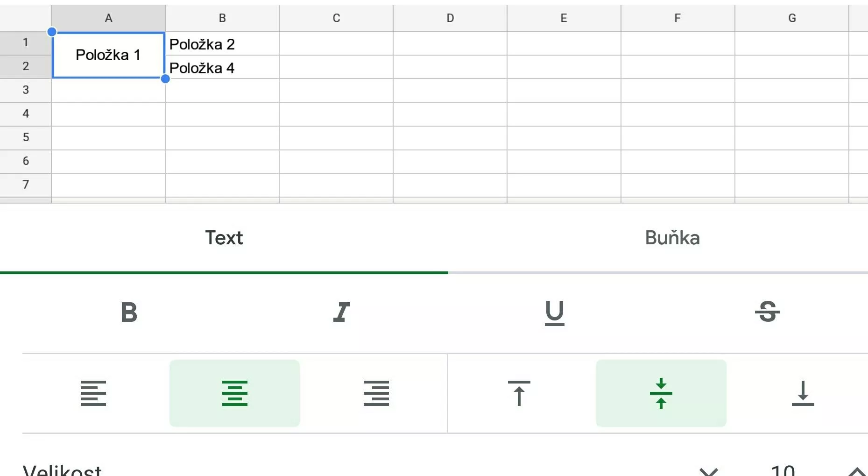The height and width of the screenshot is (476, 868).
Task: Align text to the left
Action: pyautogui.click(x=93, y=393)
